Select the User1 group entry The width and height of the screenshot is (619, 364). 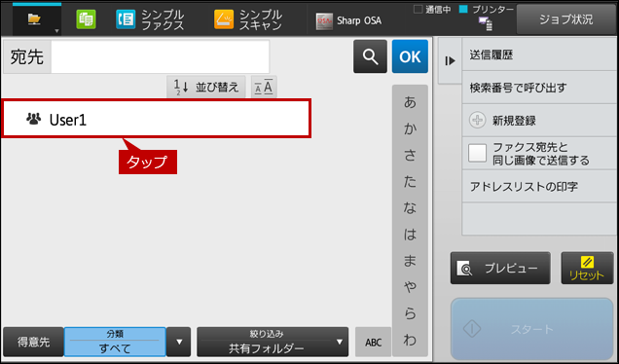157,119
